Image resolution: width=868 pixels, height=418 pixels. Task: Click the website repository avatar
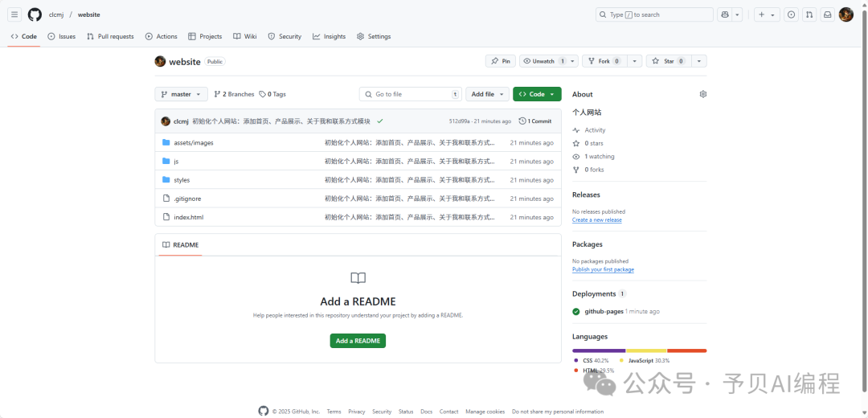click(160, 61)
